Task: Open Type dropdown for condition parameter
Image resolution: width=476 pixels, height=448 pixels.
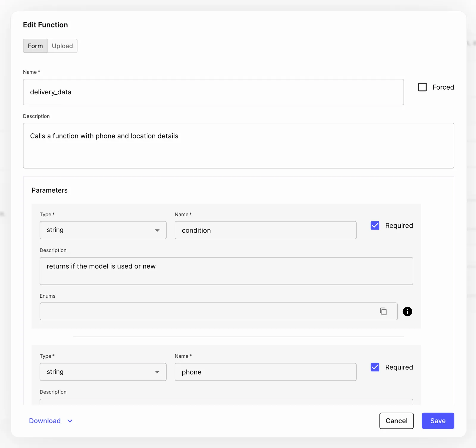Action: (x=103, y=230)
